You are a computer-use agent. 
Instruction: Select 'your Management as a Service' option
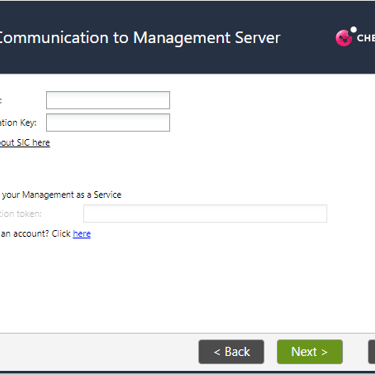click(x=61, y=195)
